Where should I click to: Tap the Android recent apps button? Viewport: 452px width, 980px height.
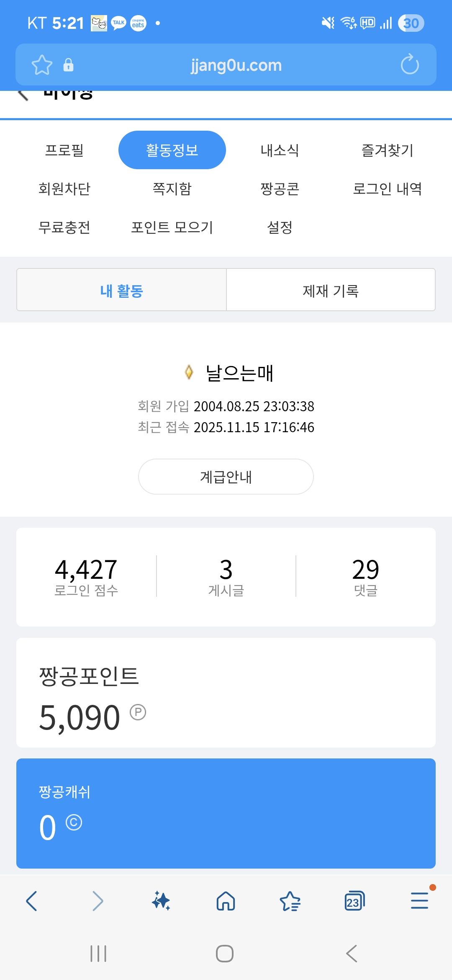[98, 954]
